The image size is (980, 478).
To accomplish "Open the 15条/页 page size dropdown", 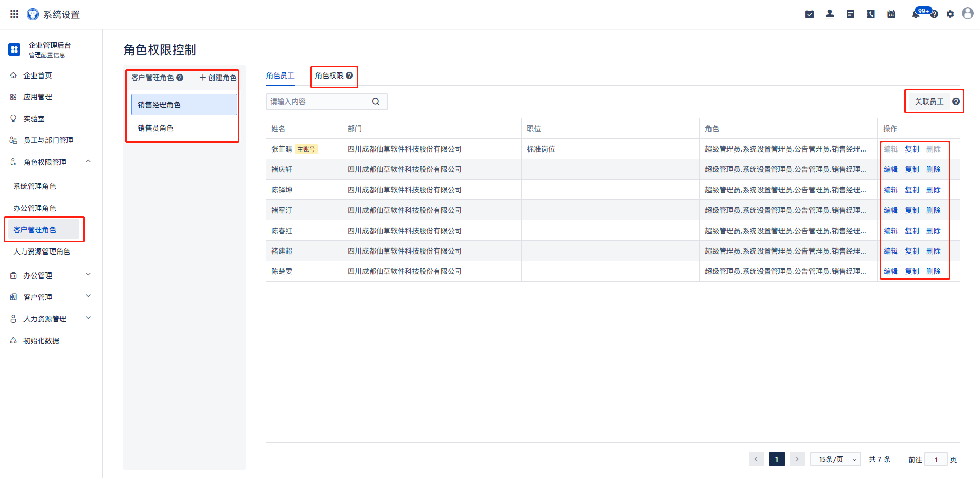I will tap(836, 459).
